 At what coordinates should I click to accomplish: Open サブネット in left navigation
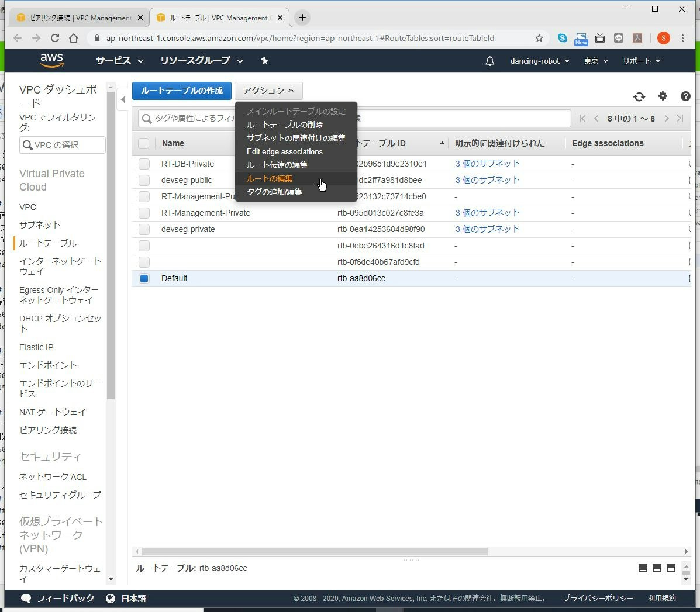(x=40, y=225)
